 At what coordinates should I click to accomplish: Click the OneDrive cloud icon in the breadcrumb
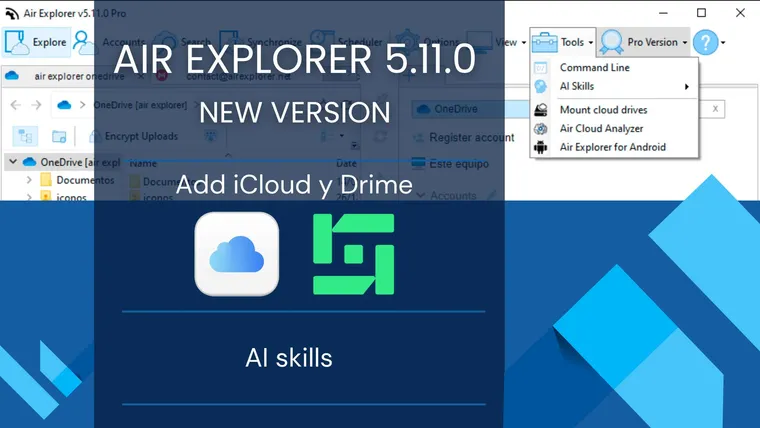click(64, 105)
